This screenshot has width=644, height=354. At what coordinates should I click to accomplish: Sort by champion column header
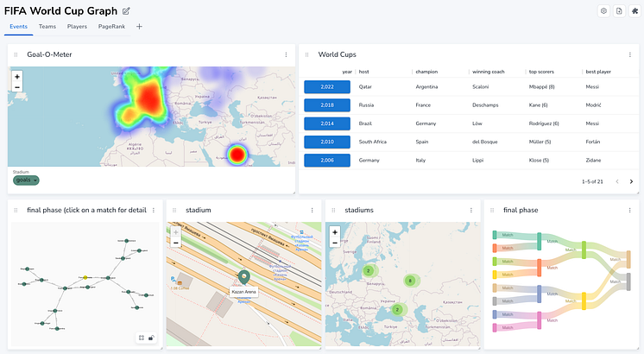[426, 72]
